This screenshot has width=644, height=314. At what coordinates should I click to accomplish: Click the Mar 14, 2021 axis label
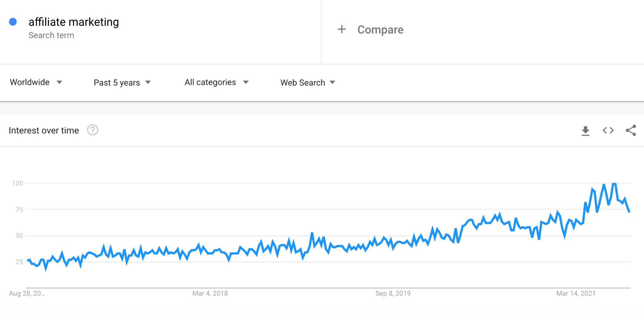pyautogui.click(x=576, y=293)
